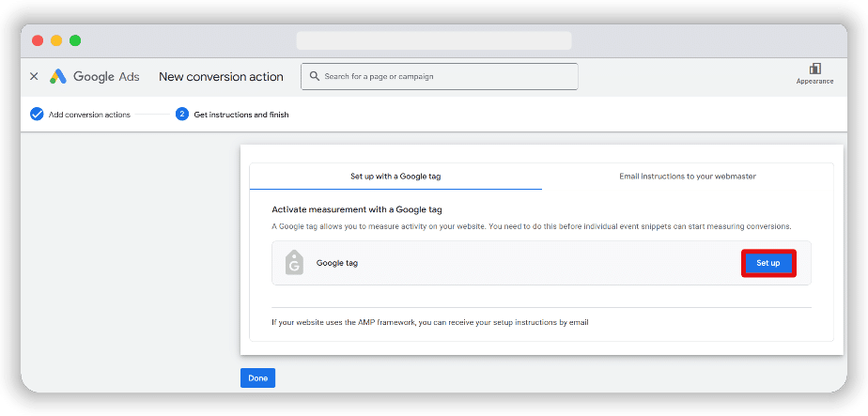The width and height of the screenshot is (868, 416).
Task: Go back to 'Add conversion actions' step
Action: pos(89,115)
